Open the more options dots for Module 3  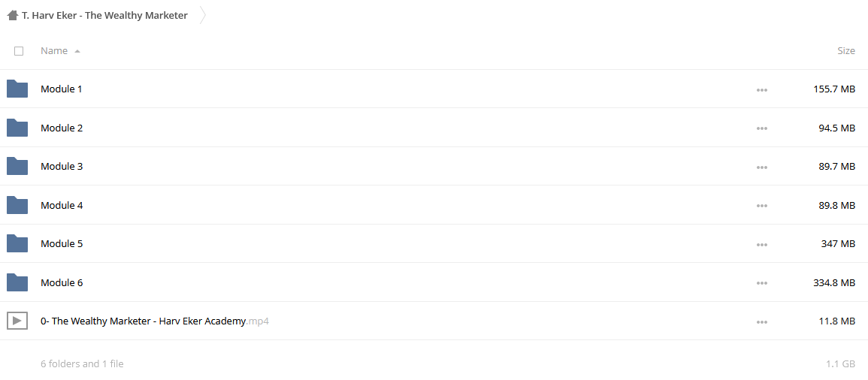762,167
